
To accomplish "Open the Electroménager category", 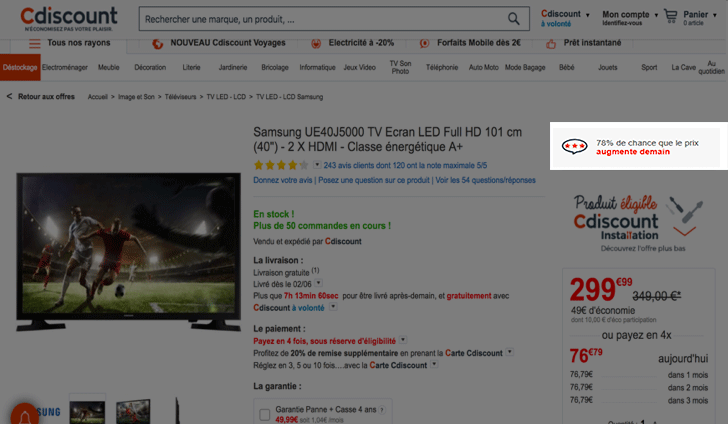I will 65,67.
